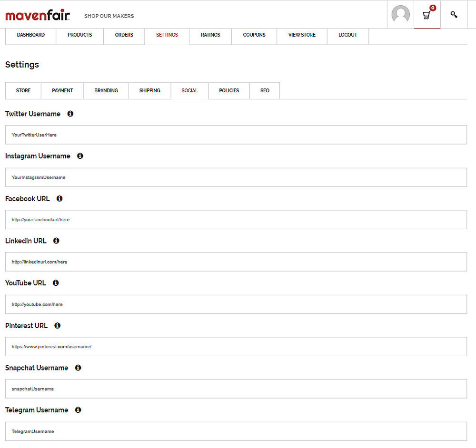Show info tooltip for Facebook URL

pos(59,199)
